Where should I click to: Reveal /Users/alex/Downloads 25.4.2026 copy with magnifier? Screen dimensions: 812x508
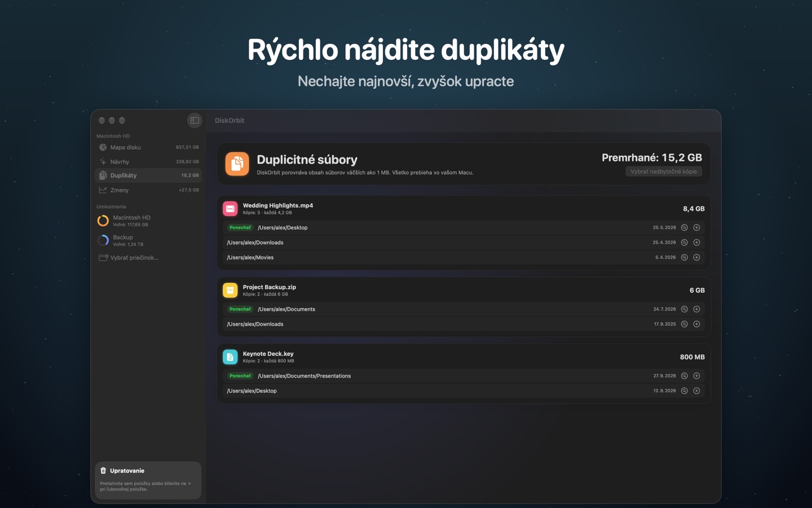pos(684,242)
